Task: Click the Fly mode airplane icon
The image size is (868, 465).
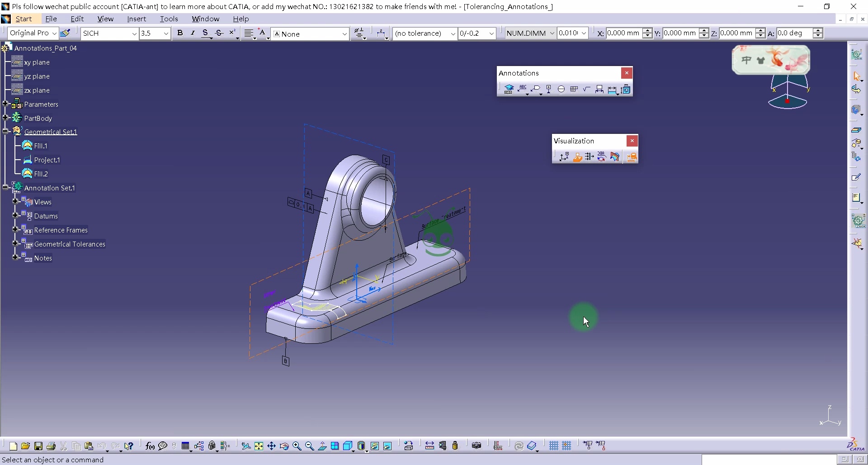Action: pyautogui.click(x=246, y=446)
